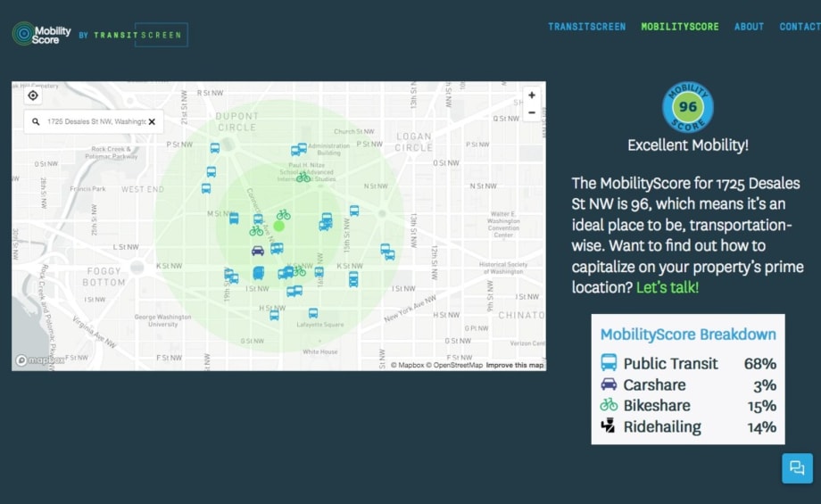Click the "Improve this map" link

coord(515,366)
